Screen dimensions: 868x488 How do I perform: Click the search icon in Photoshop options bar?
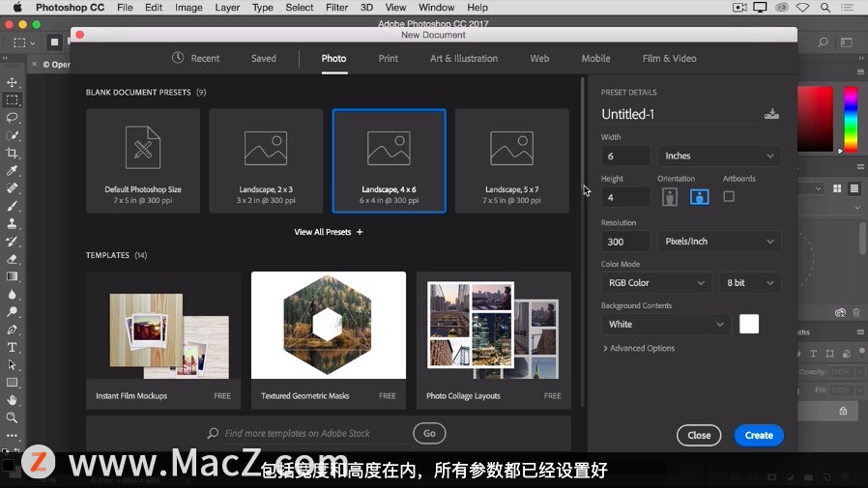coord(824,43)
